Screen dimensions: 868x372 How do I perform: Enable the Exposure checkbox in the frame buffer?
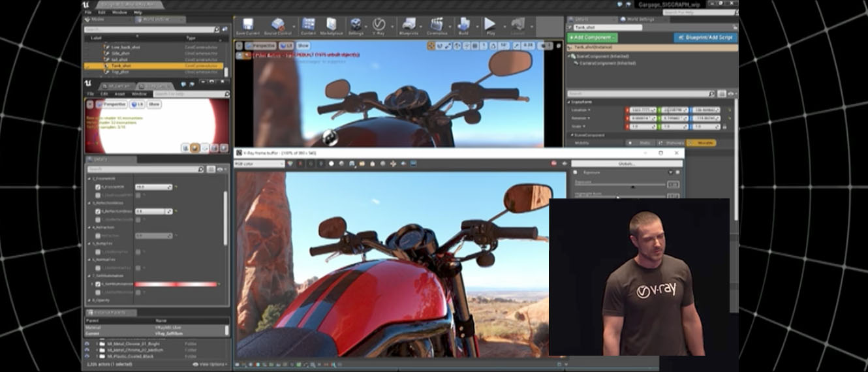[575, 172]
